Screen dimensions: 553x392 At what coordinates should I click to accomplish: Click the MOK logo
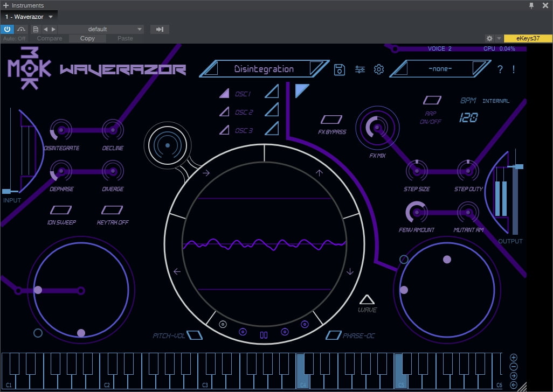click(x=30, y=68)
